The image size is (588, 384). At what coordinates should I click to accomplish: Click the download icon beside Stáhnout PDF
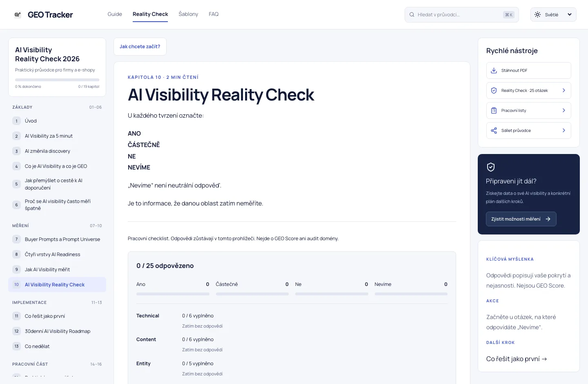(494, 70)
